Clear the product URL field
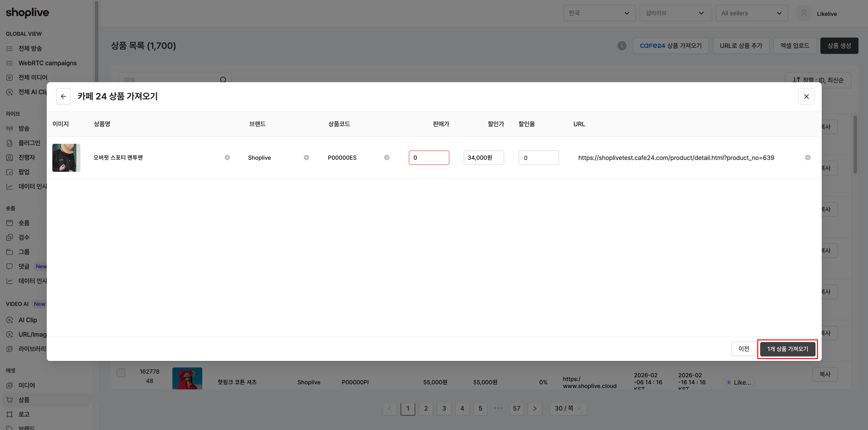868x430 pixels. point(807,158)
